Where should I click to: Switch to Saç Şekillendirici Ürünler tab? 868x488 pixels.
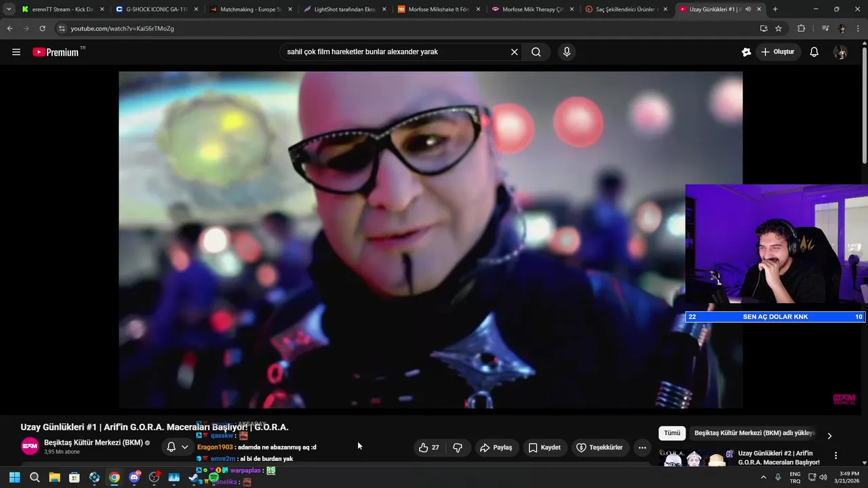pyautogui.click(x=627, y=9)
